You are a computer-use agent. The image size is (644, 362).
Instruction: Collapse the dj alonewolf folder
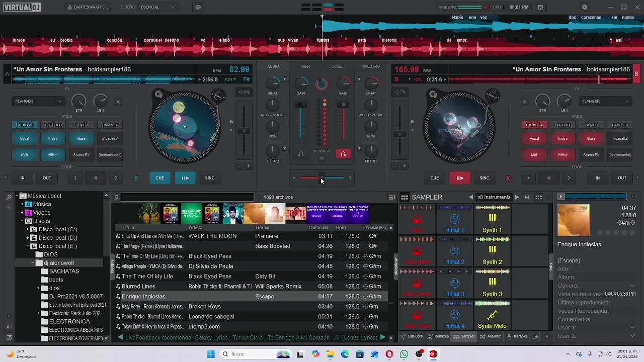33,263
